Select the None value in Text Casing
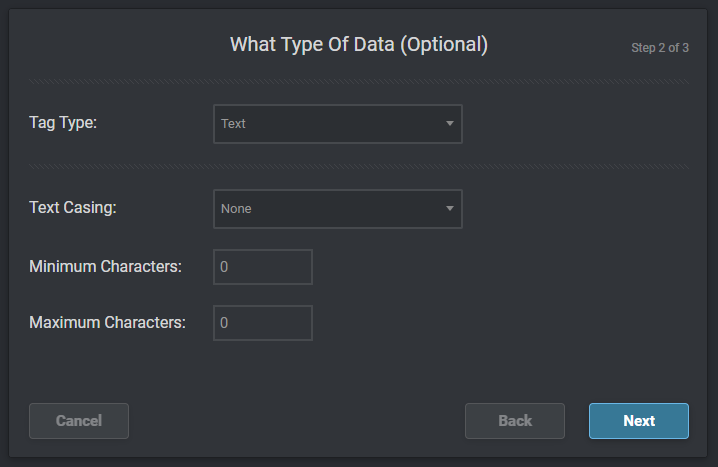Screen dimensions: 718x467 (236, 209)
